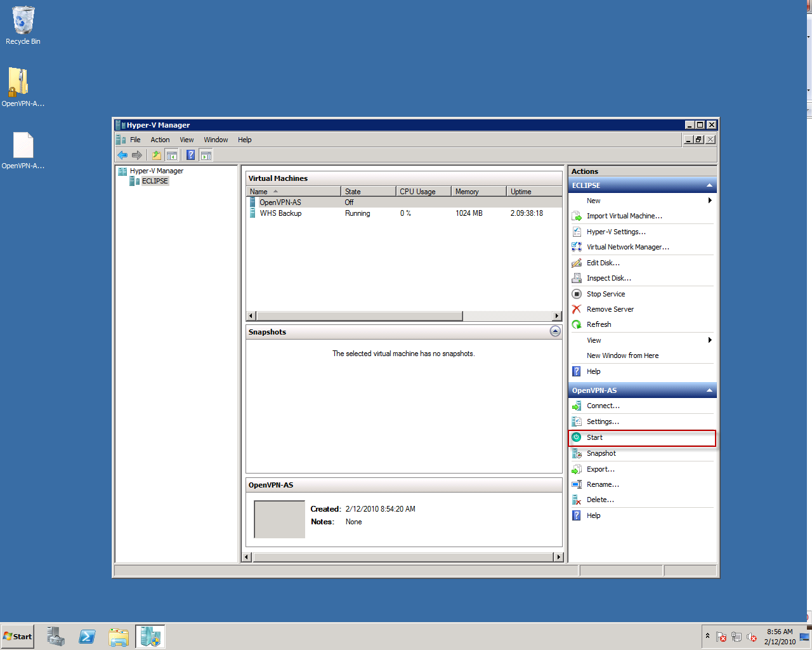The image size is (812, 650).
Task: Click the green Start power icon
Action: pos(577,437)
